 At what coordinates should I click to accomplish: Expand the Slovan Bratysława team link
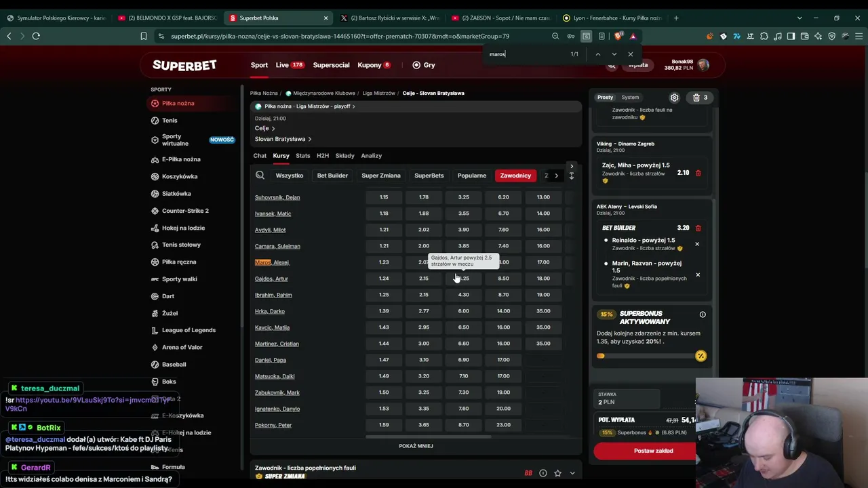click(283, 139)
